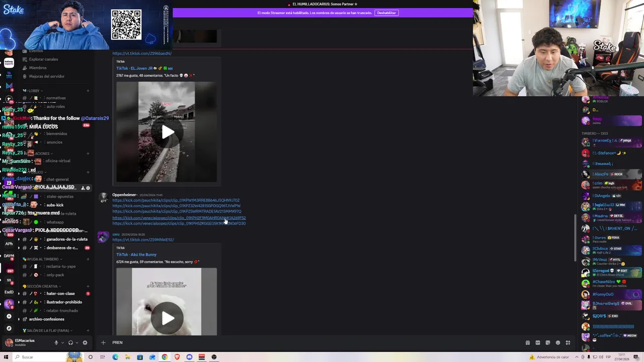Open the ganadores-de-la-ruleta channel
This screenshot has width=644, height=362.
(x=66, y=239)
